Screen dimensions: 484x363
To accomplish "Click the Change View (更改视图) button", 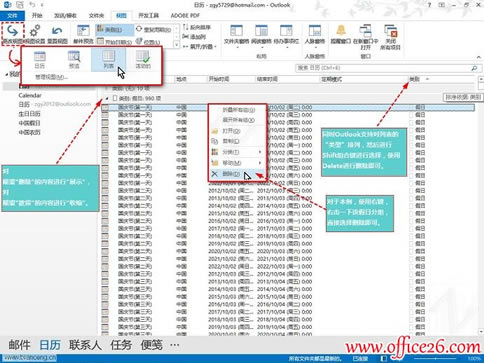I will (13, 34).
